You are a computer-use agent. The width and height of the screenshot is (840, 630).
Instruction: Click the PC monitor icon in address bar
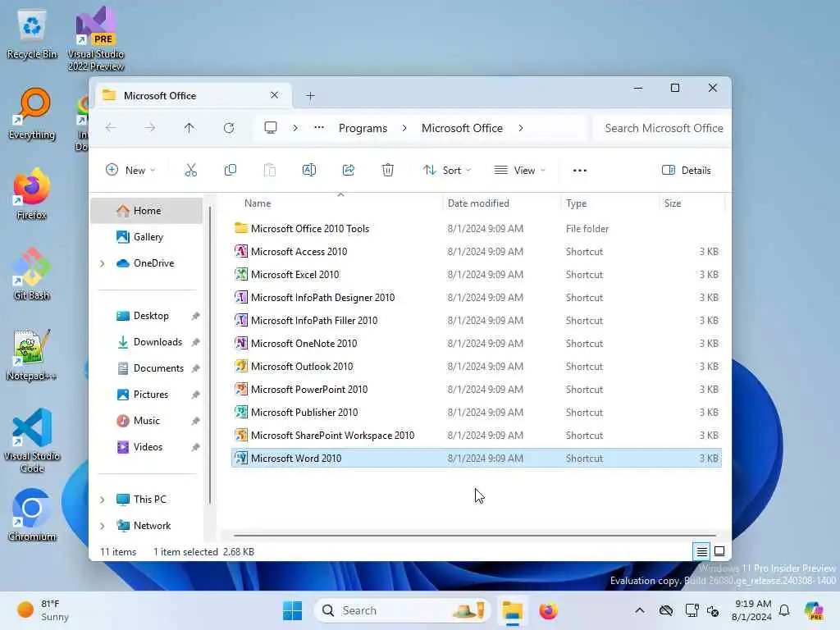coord(271,127)
